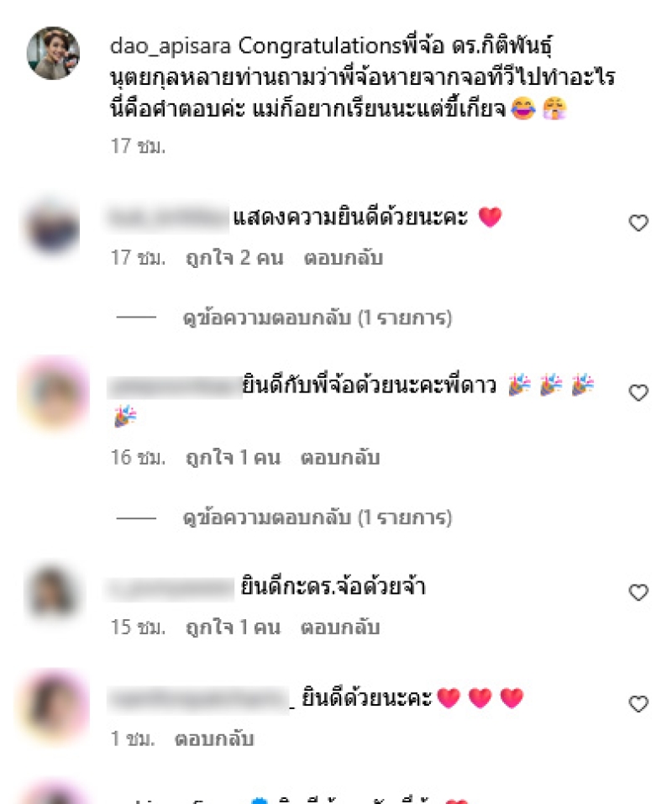Like the ยินดีกะดร.จ้อด้วยจ้า comment heart
The width and height of the screenshot is (672, 804).
click(638, 592)
